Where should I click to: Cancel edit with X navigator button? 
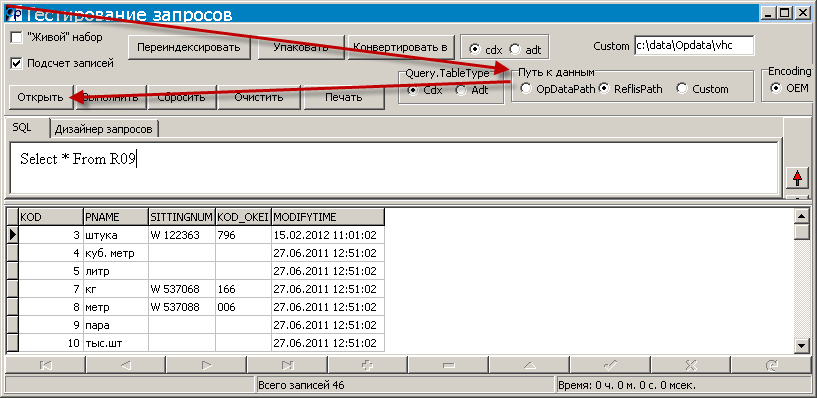coord(691,366)
